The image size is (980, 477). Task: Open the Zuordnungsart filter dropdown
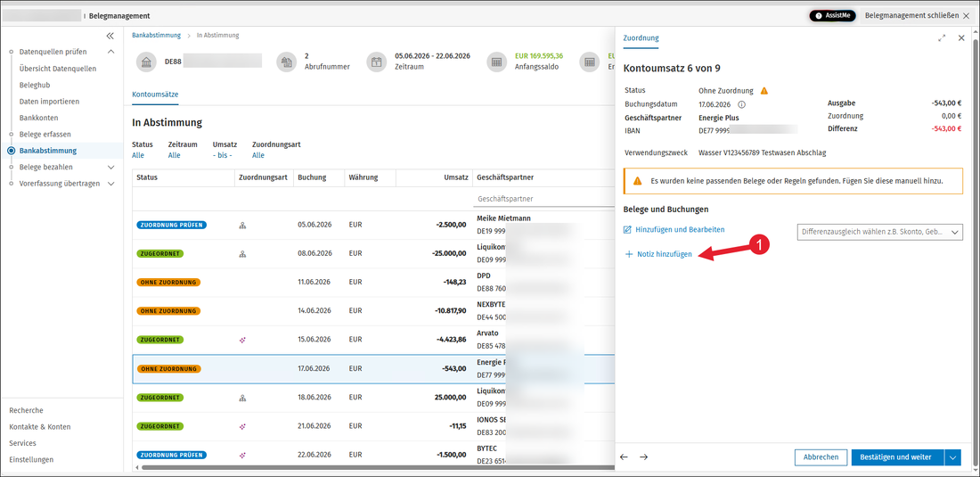[258, 155]
